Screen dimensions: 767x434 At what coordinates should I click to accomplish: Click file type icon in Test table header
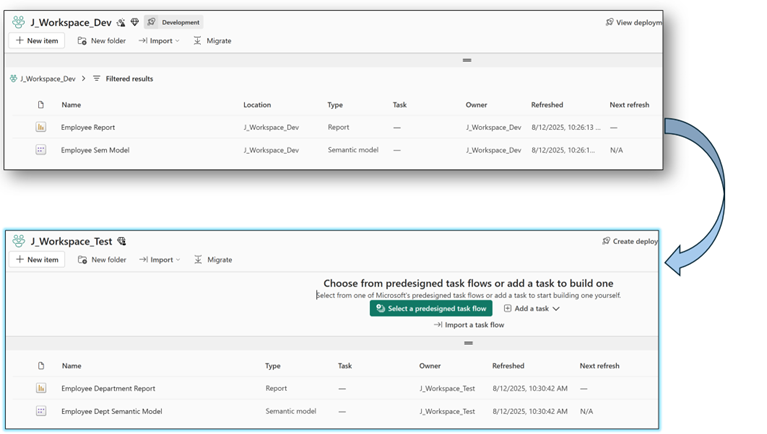[41, 365]
